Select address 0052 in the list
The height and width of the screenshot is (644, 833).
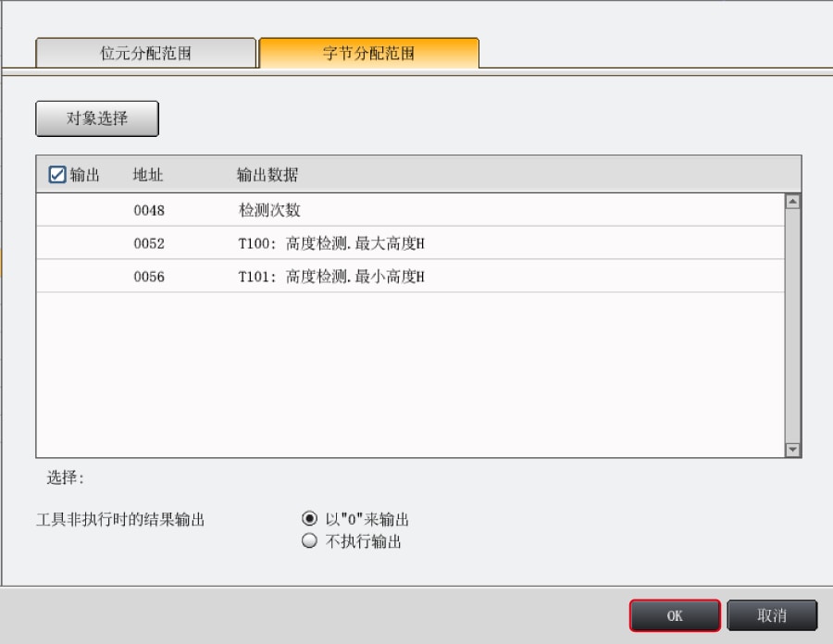click(x=149, y=243)
